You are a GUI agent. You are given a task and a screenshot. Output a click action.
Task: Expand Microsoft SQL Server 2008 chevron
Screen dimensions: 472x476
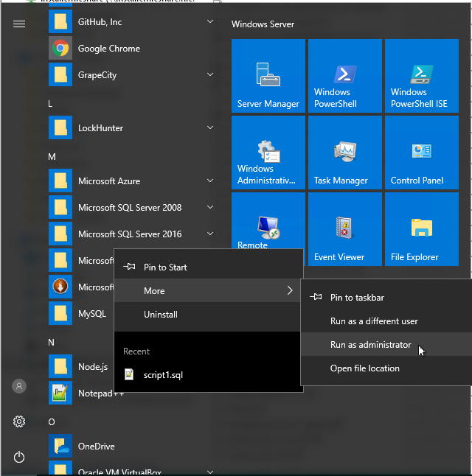point(210,207)
